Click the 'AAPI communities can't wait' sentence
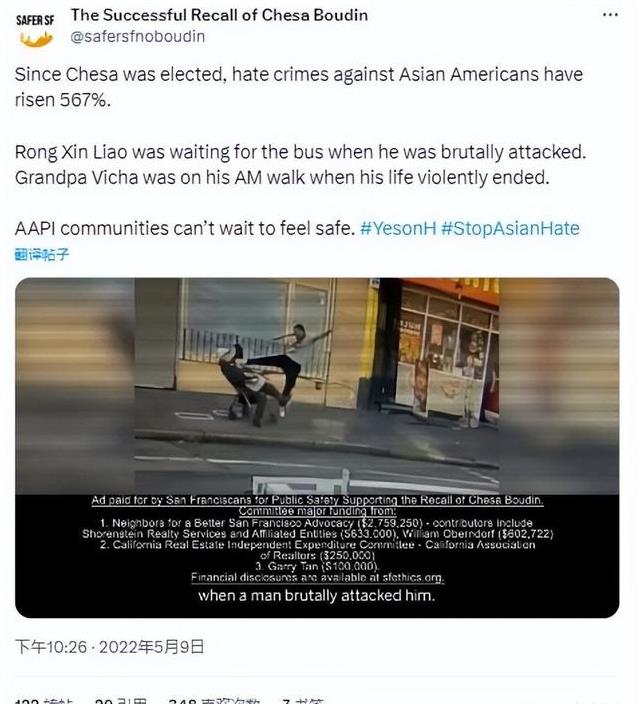The height and width of the screenshot is (704, 636). (x=185, y=229)
